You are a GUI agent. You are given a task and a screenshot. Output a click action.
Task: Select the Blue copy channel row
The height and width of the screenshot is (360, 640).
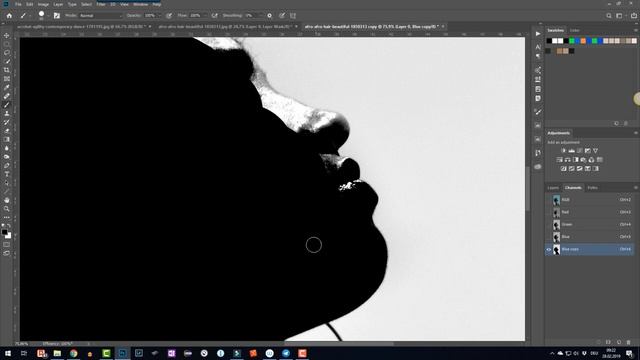tap(589, 249)
